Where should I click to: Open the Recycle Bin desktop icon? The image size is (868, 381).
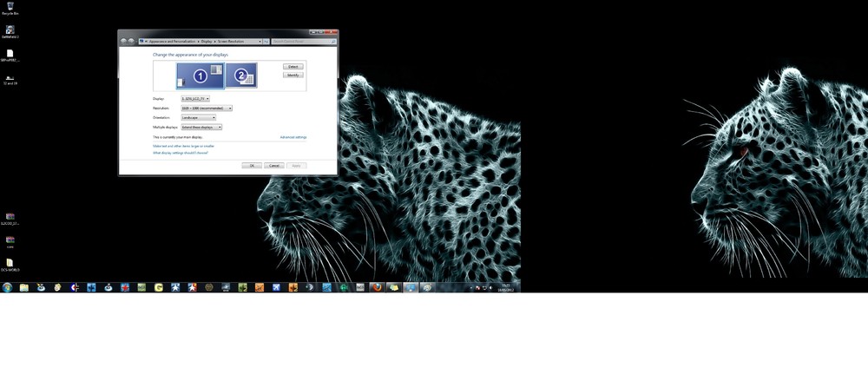coord(10,9)
